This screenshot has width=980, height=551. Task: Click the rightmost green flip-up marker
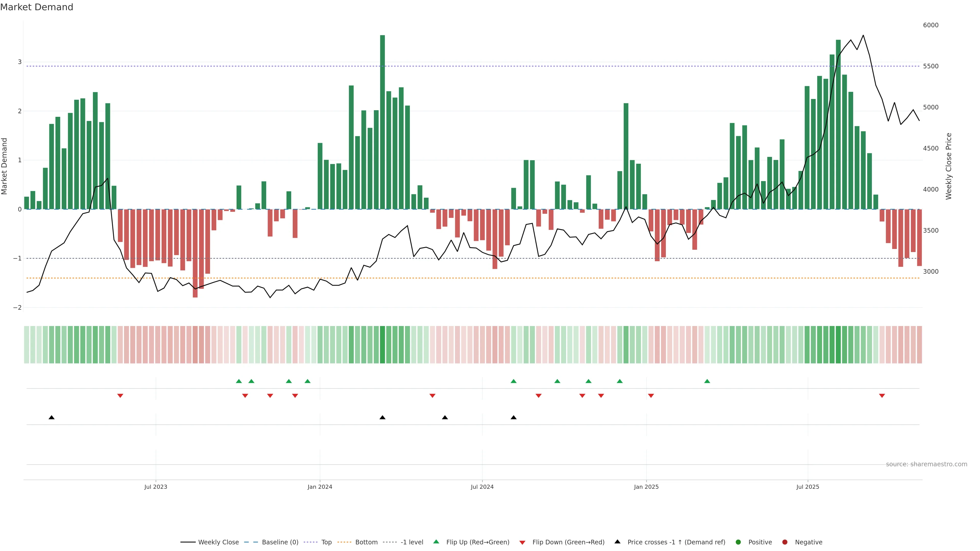[707, 381]
